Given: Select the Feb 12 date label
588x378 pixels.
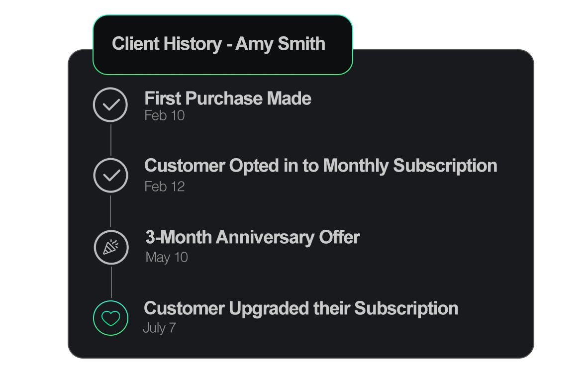Looking at the screenshot, I should click(x=165, y=187).
